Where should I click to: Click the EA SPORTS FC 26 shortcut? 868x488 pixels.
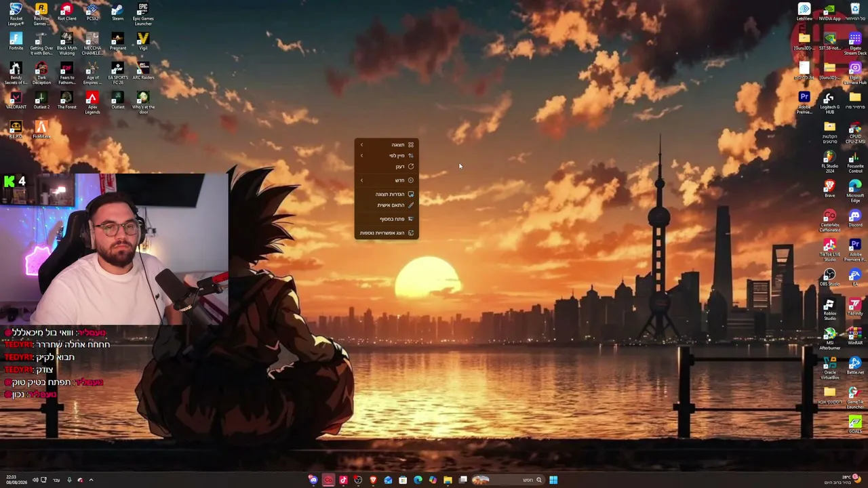point(117,73)
